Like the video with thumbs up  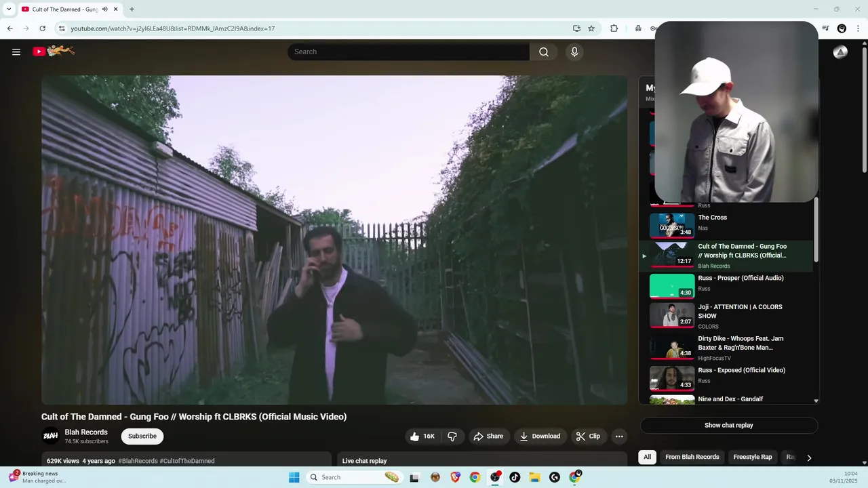tap(422, 436)
